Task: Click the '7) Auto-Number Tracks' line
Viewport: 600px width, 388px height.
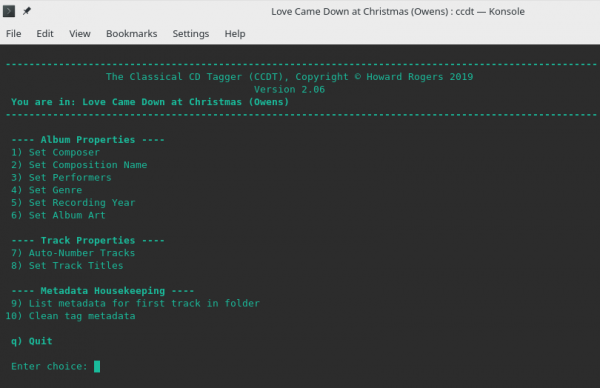Action: click(73, 253)
